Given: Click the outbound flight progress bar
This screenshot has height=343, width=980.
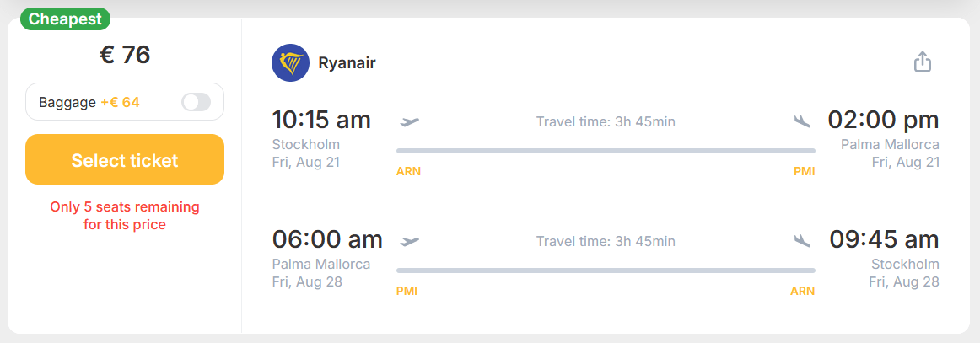Looking at the screenshot, I should (606, 151).
